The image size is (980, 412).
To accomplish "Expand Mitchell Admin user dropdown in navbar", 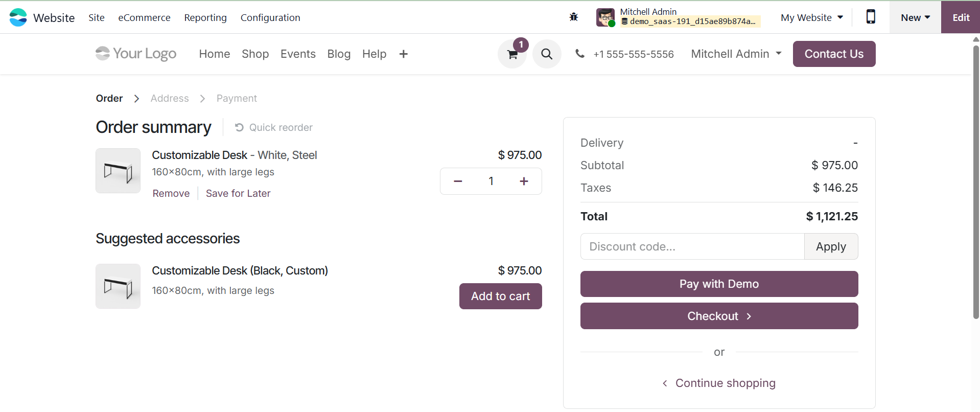I will tap(736, 54).
